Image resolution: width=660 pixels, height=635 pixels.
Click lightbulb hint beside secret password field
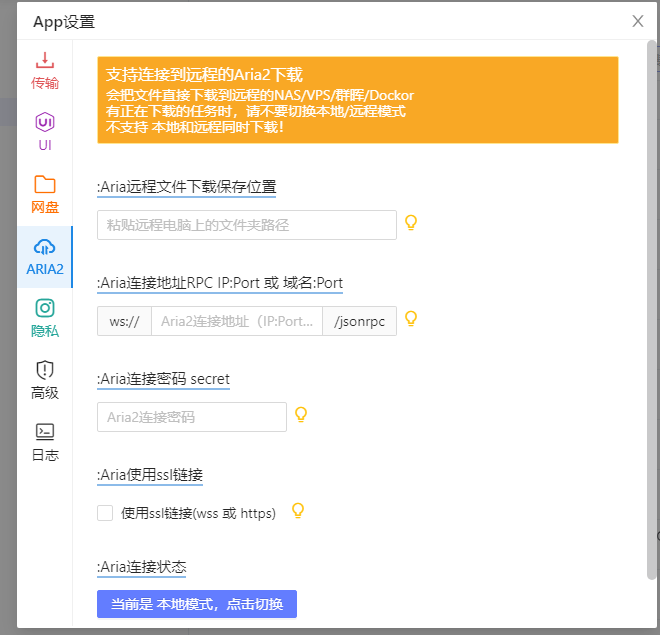(300, 415)
